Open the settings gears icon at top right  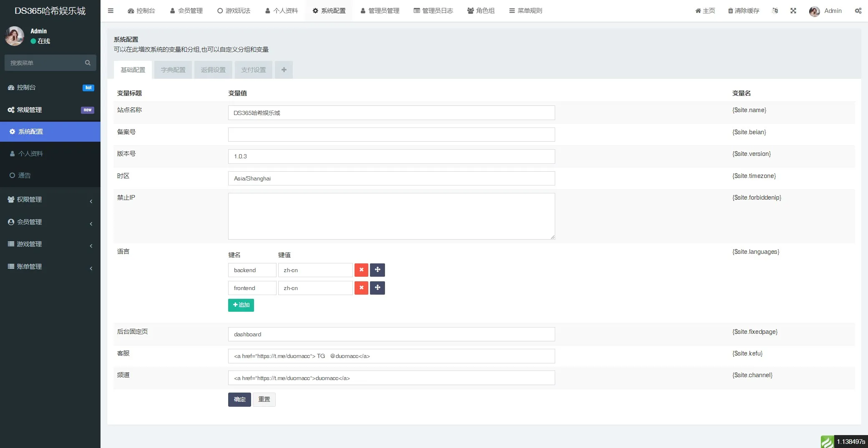coord(858,11)
